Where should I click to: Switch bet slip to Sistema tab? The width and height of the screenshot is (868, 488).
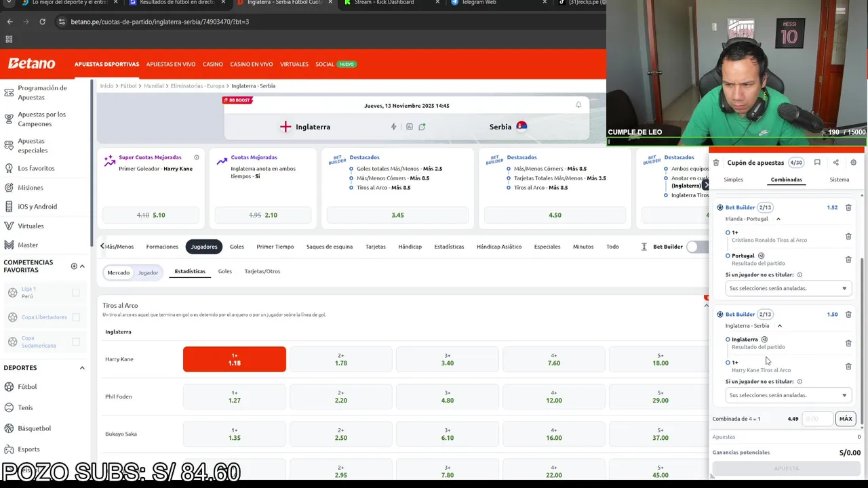point(840,180)
